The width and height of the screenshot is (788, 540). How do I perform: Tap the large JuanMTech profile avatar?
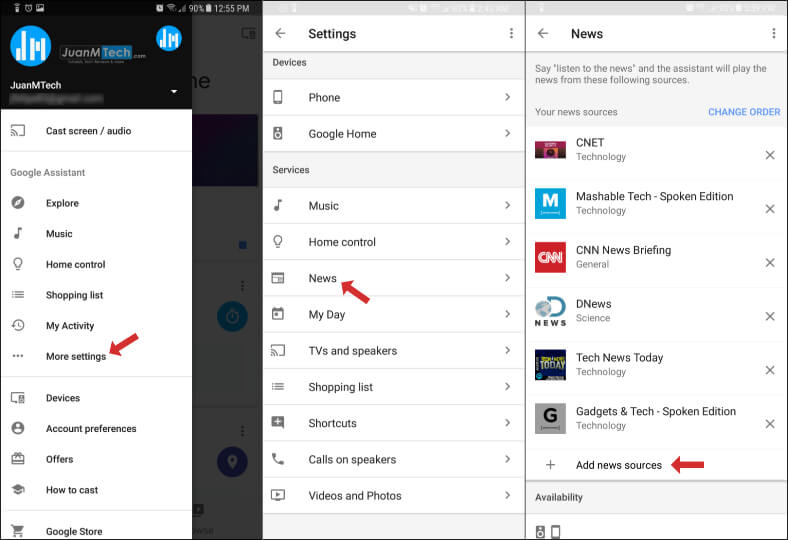click(31, 46)
